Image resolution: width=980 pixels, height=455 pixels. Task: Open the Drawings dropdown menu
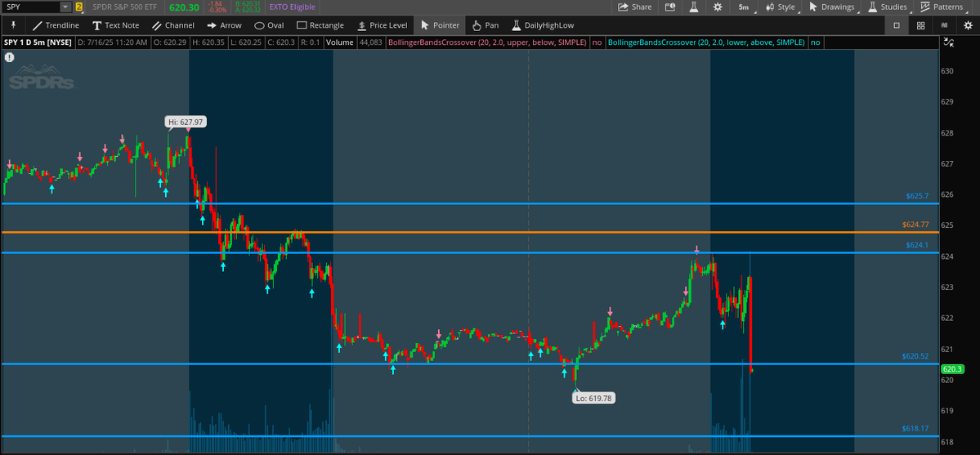point(834,7)
